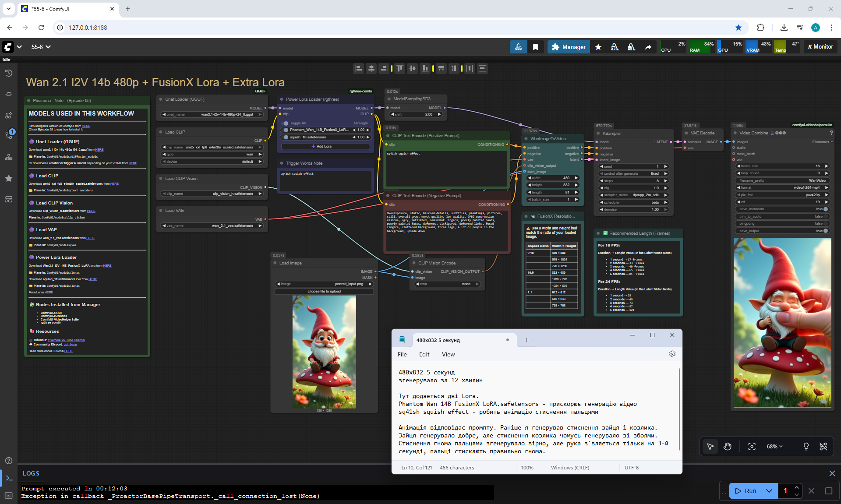841x504 pixels.
Task: Click the bookmark icon in top toolbar
Action: [535, 47]
